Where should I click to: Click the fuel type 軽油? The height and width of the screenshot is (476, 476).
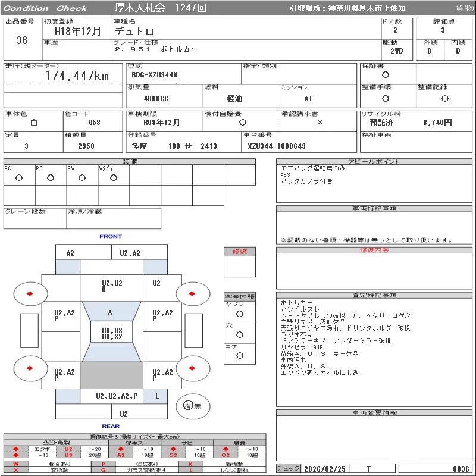[234, 99]
